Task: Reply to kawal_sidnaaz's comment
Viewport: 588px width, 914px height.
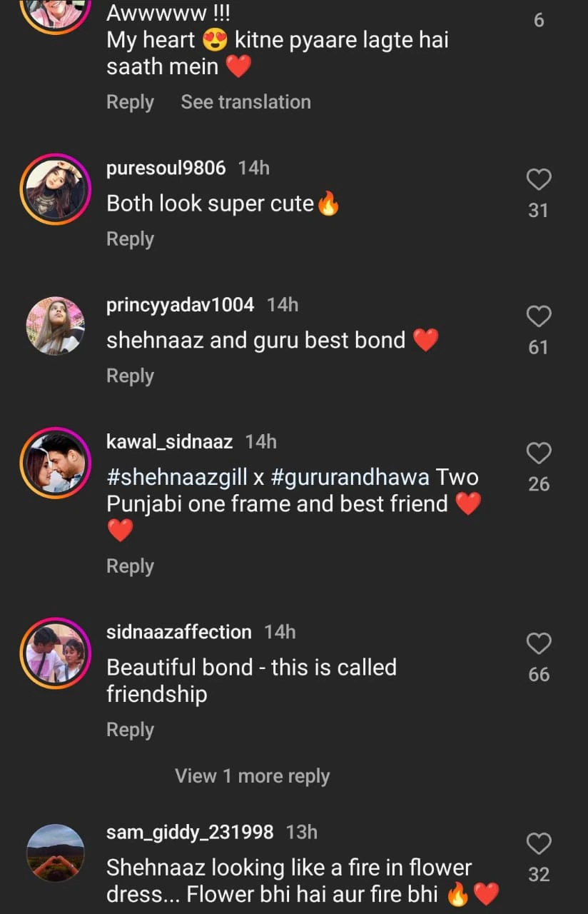Action: coord(130,566)
